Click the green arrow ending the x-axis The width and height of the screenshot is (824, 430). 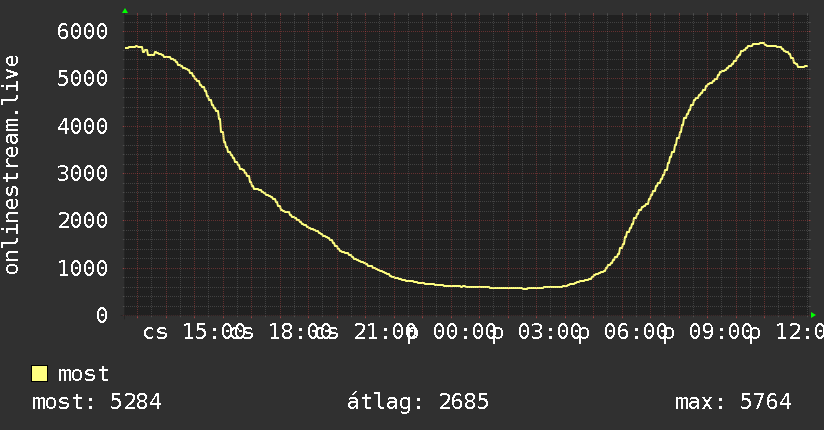coord(813,315)
